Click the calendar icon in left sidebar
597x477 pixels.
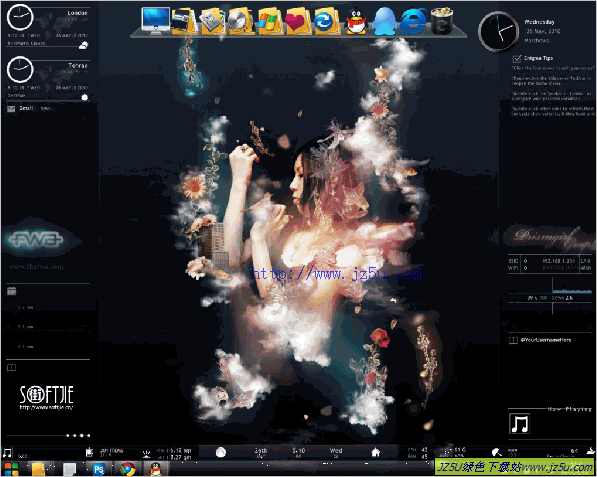[11, 291]
